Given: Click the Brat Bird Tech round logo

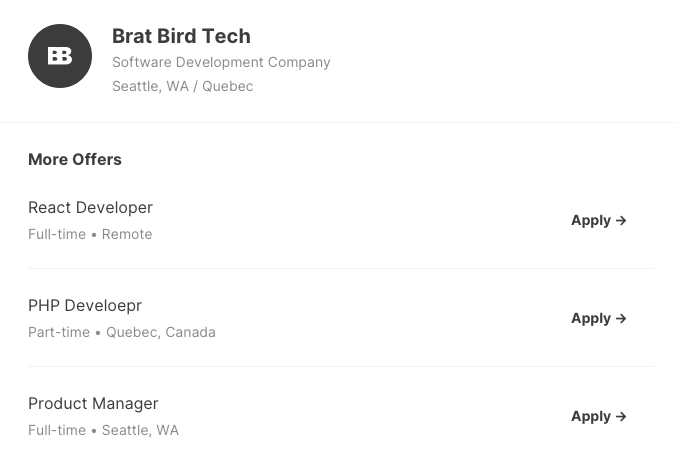Looking at the screenshot, I should click(60, 56).
